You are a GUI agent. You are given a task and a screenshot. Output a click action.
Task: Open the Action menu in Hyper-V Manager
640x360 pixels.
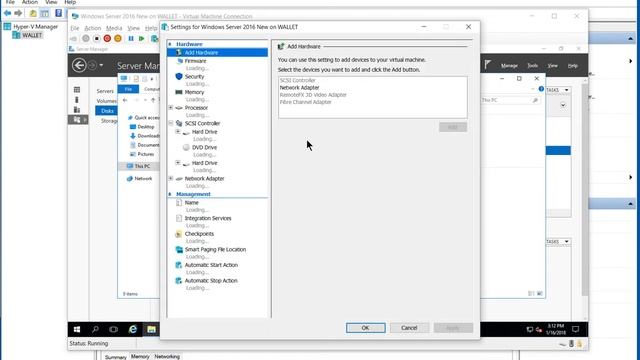point(29,2)
